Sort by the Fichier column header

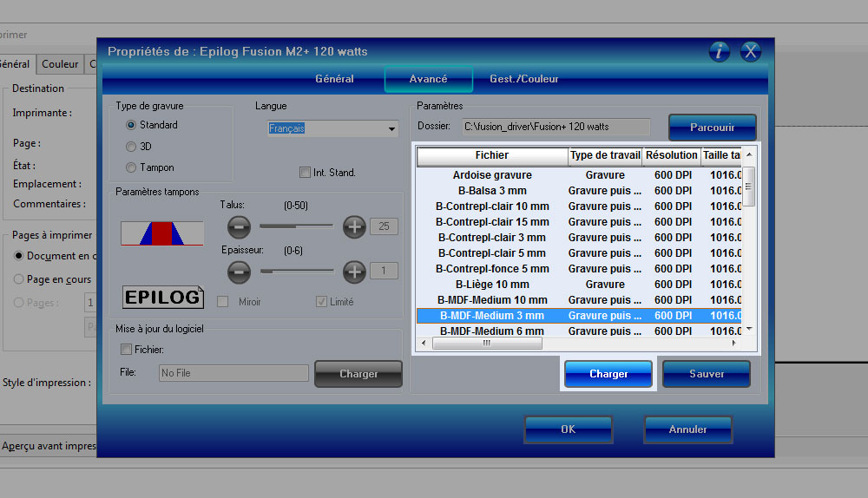tap(492, 156)
